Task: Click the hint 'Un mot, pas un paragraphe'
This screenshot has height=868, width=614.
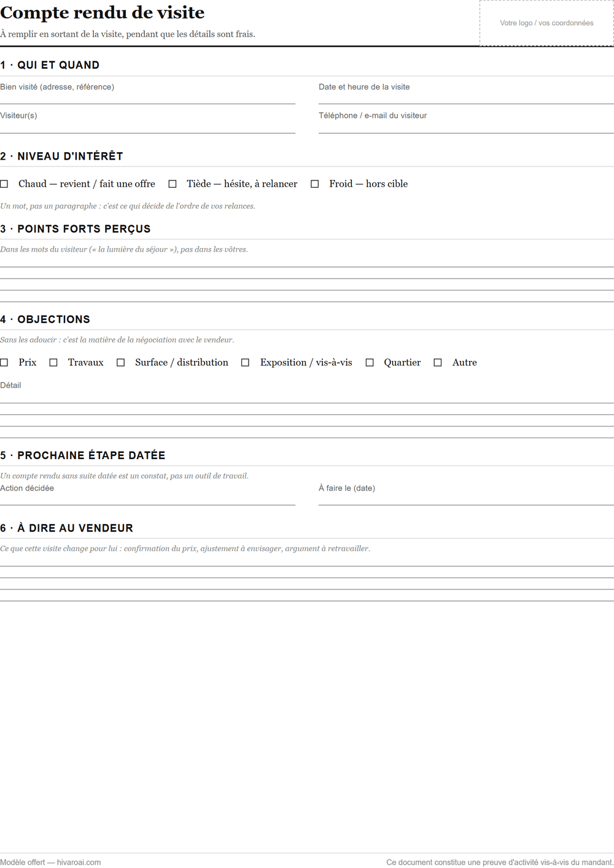Action: coord(128,206)
